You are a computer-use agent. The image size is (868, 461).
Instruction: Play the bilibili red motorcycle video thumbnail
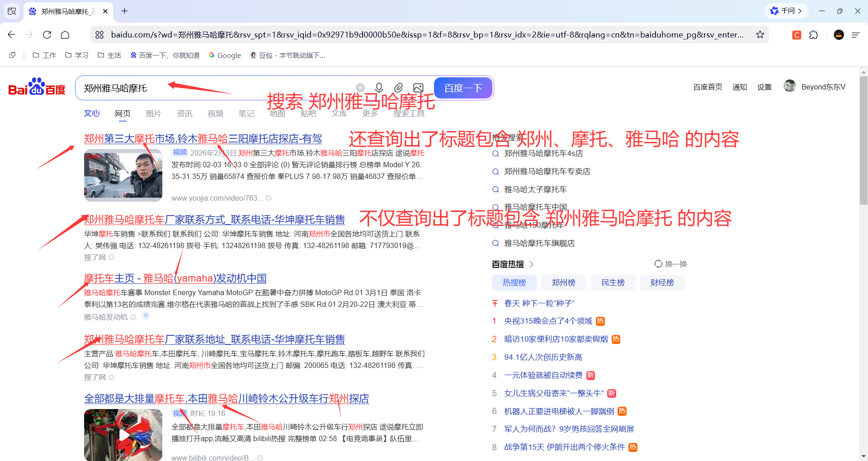tap(123, 435)
